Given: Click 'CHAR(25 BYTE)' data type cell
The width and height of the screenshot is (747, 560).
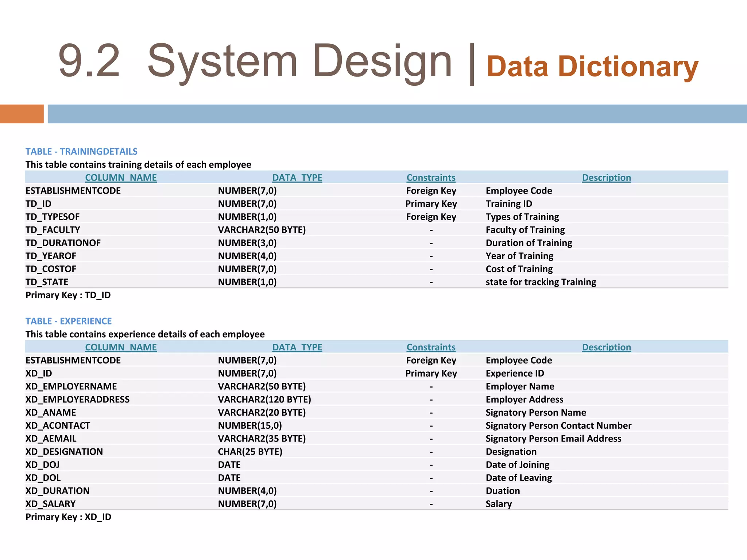Looking at the screenshot, I should 250,452.
